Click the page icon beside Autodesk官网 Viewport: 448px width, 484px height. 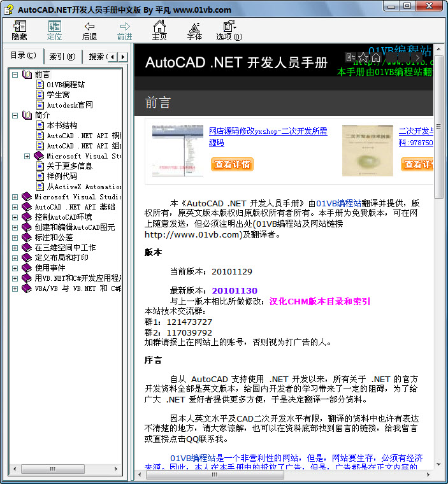tap(40, 104)
